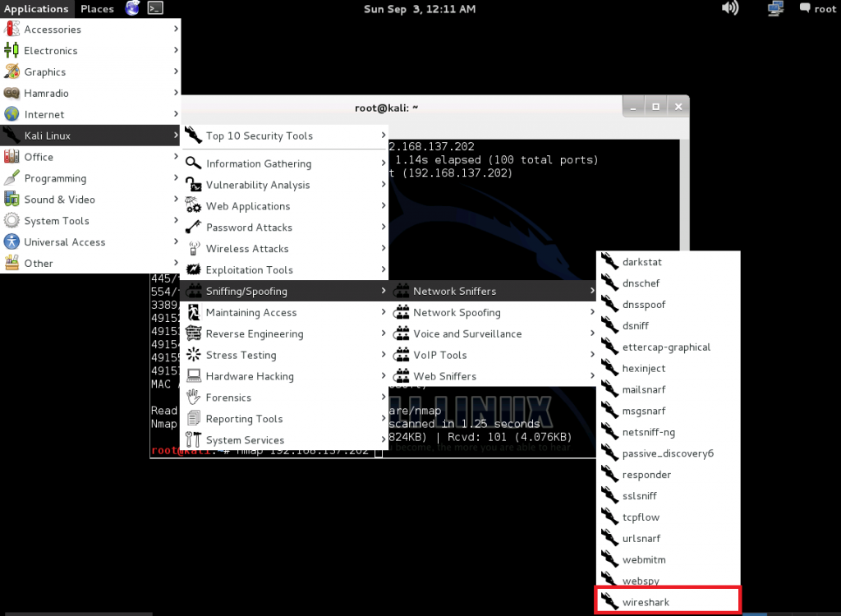Open the VoIP Tools submenu
This screenshot has width=841, height=616.
(493, 355)
